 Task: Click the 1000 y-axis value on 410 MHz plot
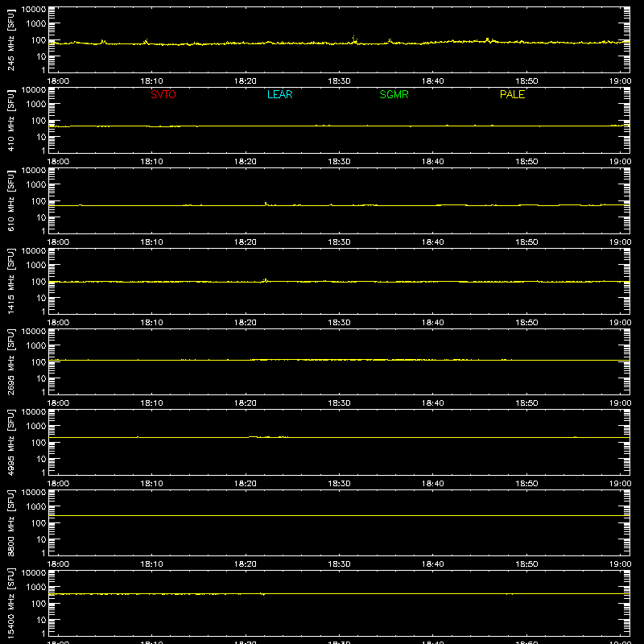click(36, 105)
